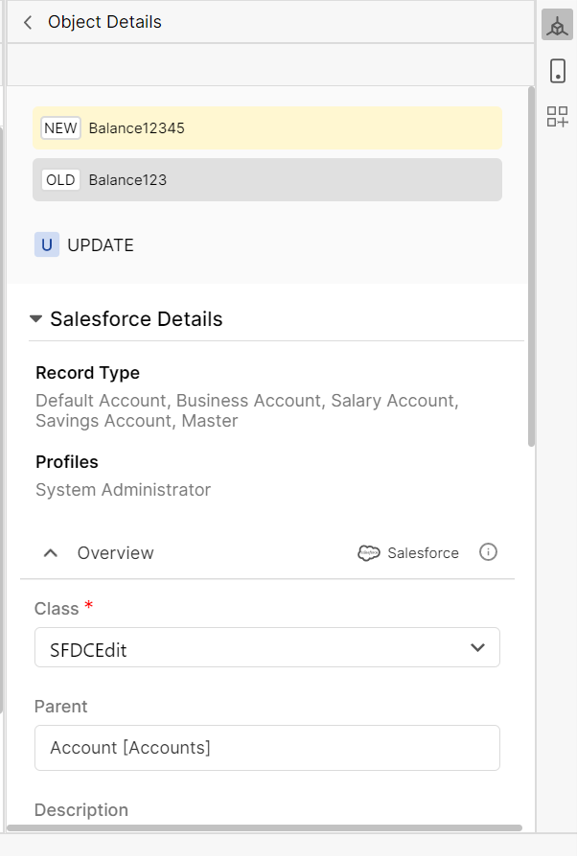The height and width of the screenshot is (856, 577).
Task: Open the mobile device icon in sidebar
Action: coord(557,71)
